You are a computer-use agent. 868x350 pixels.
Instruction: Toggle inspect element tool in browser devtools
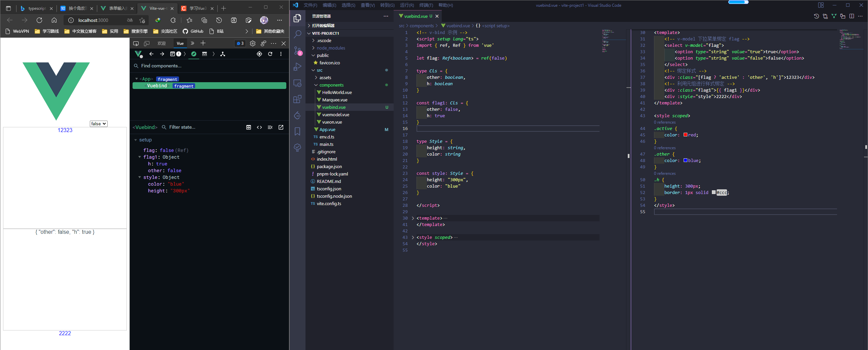pos(136,43)
